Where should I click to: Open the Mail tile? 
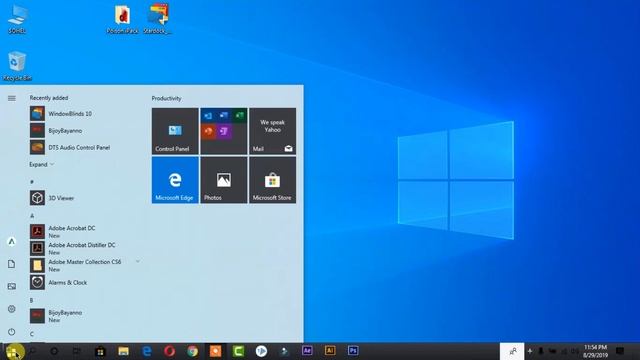273,131
